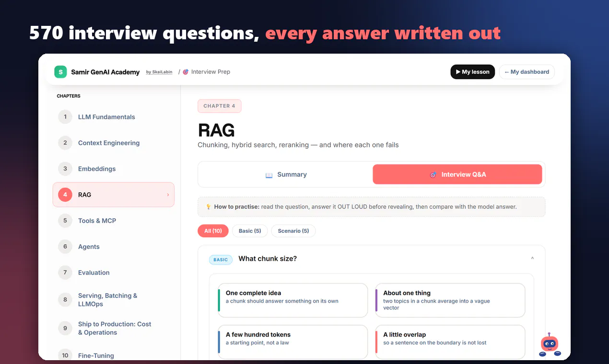This screenshot has height=364, width=609.
Task: Collapse the 'What chunk size?' question
Action: pyautogui.click(x=532, y=259)
